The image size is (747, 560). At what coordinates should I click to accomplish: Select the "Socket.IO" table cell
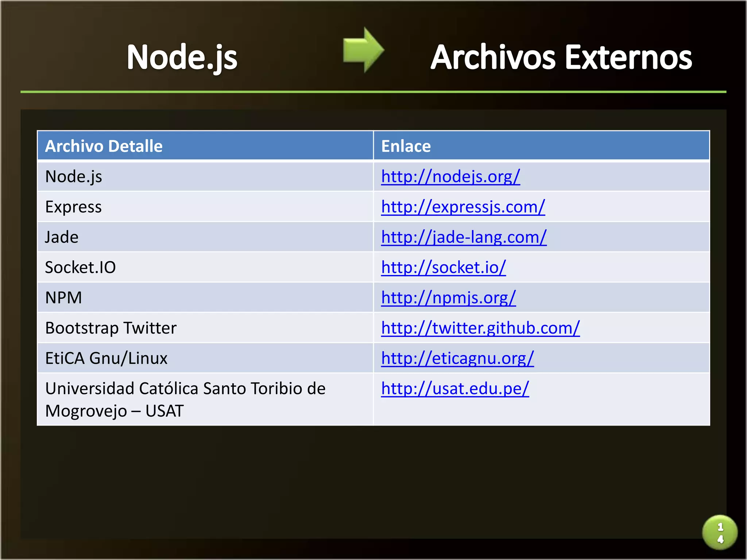click(205, 267)
